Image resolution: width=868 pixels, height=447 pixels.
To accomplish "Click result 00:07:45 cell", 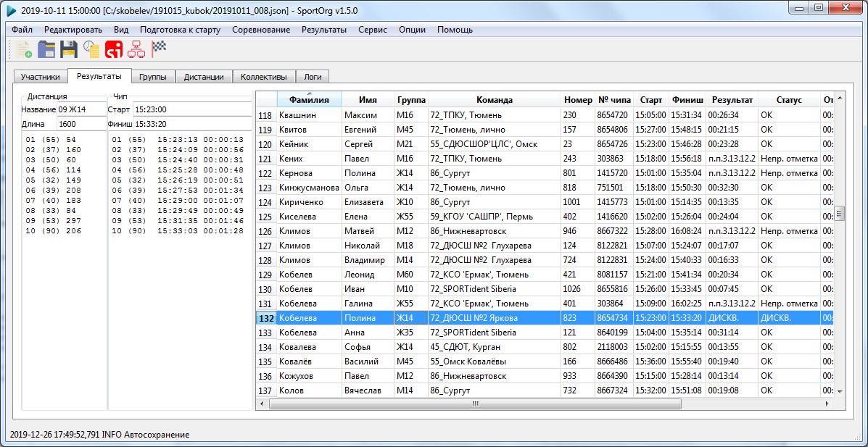I will point(732,289).
